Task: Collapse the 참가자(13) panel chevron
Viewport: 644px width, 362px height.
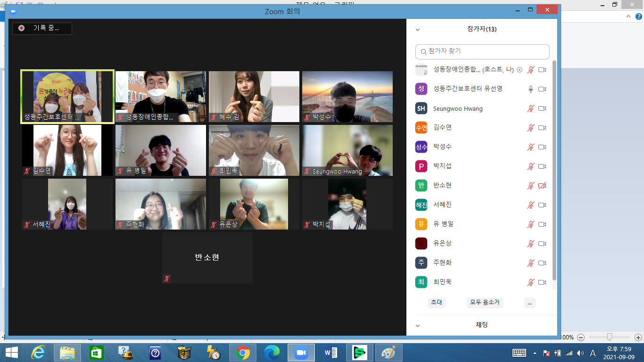Action: (x=418, y=30)
